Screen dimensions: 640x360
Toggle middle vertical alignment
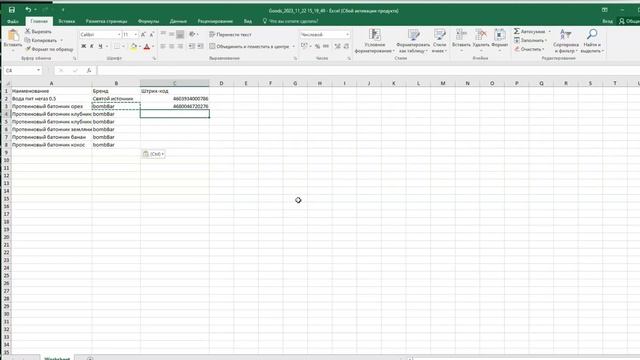[171, 35]
